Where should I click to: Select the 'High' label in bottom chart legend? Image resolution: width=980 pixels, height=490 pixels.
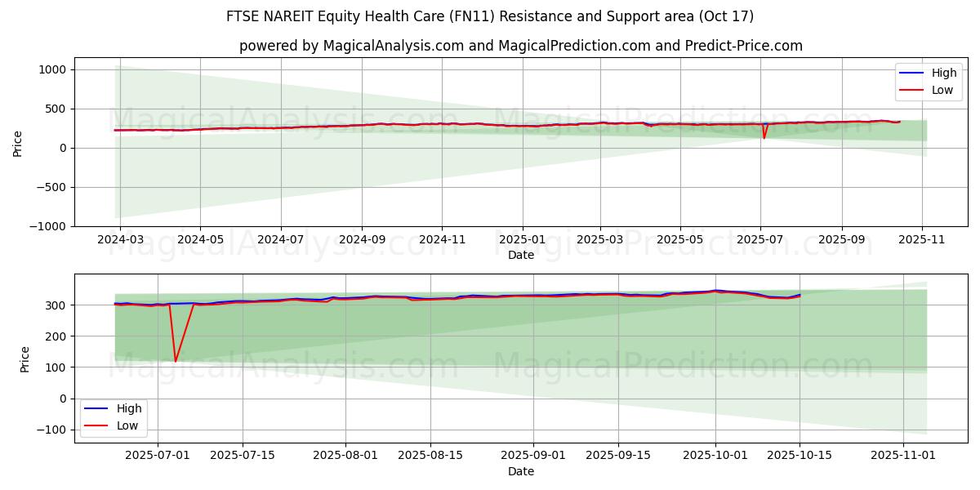coord(129,408)
